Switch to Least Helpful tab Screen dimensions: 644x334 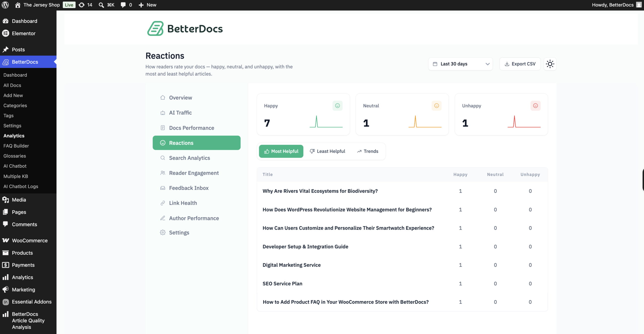(327, 151)
